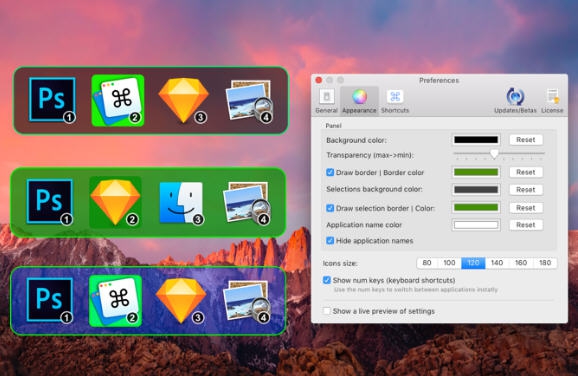The image size is (578, 376).
Task: Select Command-Tab app icon in blue bottom panel
Action: [115, 301]
